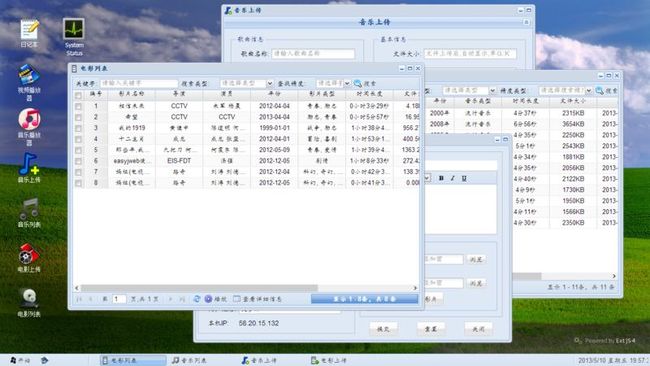The height and width of the screenshot is (366, 650).
Task: Sort by the 编号 column header in movie list
Action: [96, 94]
